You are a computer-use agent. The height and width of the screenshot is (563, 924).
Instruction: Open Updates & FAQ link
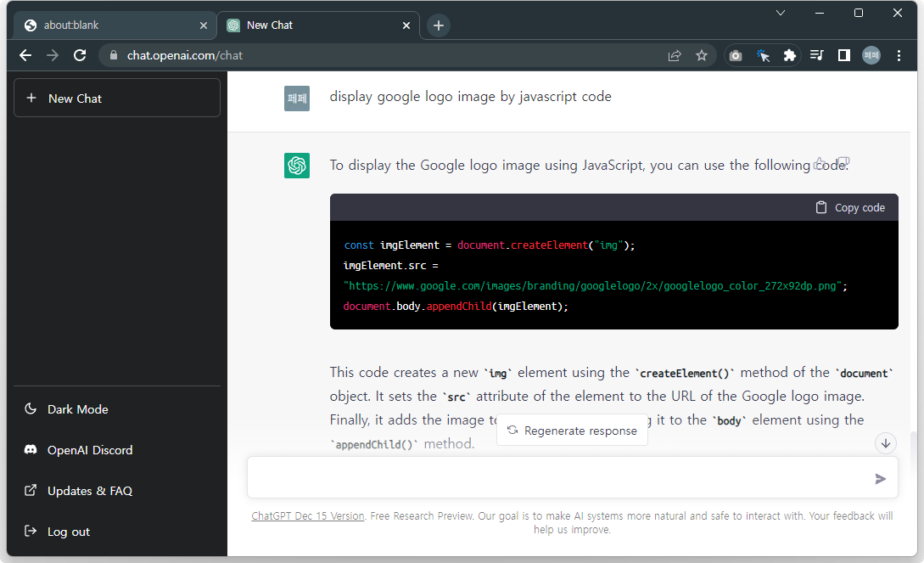(117, 491)
